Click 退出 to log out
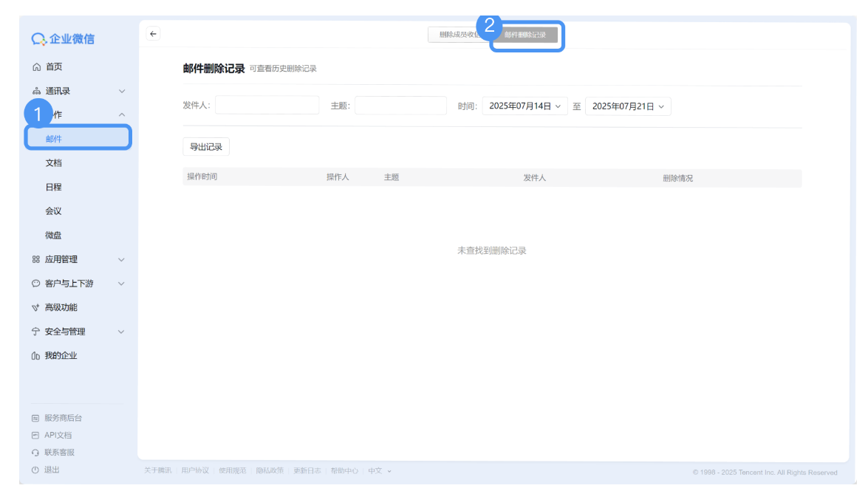 [52, 470]
